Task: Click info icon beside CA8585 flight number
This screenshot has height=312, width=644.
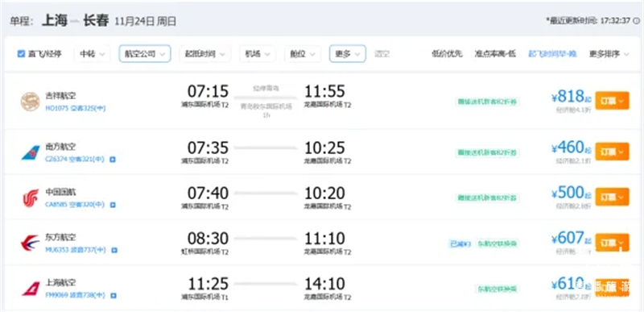Action: 113,204
